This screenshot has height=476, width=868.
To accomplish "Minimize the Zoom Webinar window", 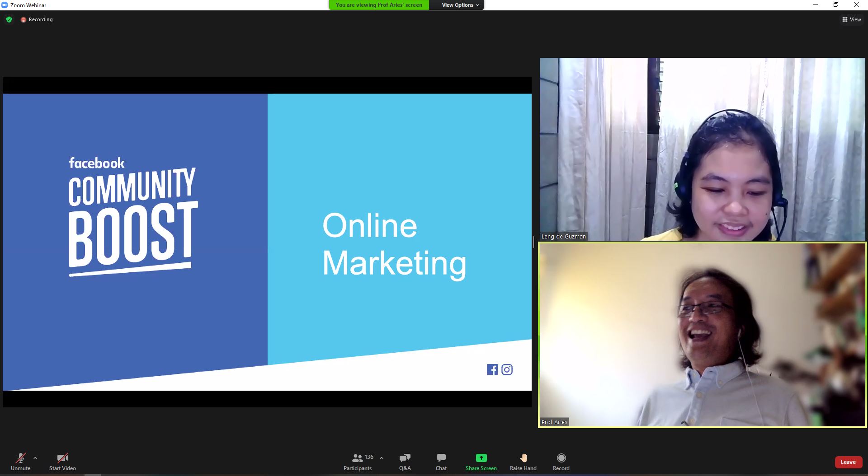I will (816, 5).
